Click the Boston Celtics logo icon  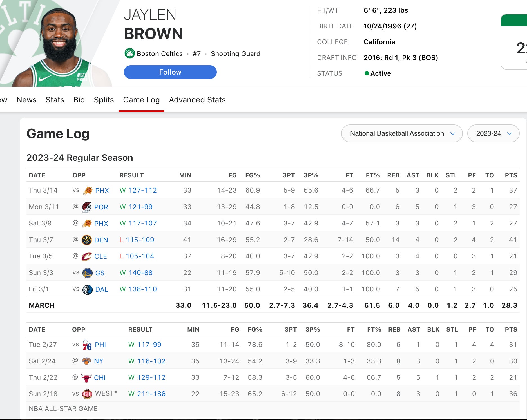(129, 53)
